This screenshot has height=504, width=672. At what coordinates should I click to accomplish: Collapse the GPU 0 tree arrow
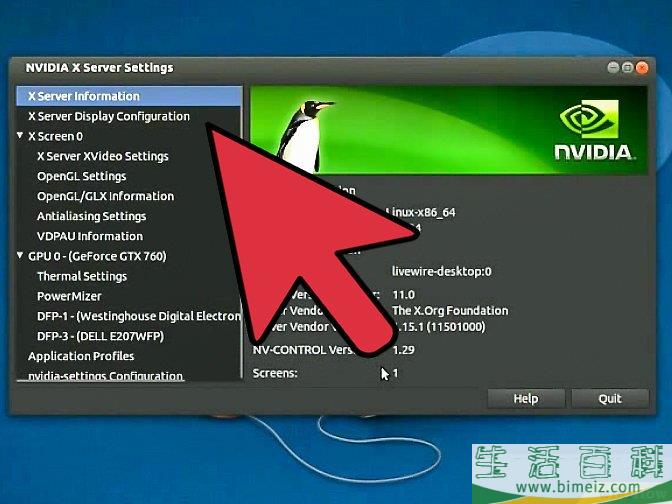pyautogui.click(x=20, y=255)
